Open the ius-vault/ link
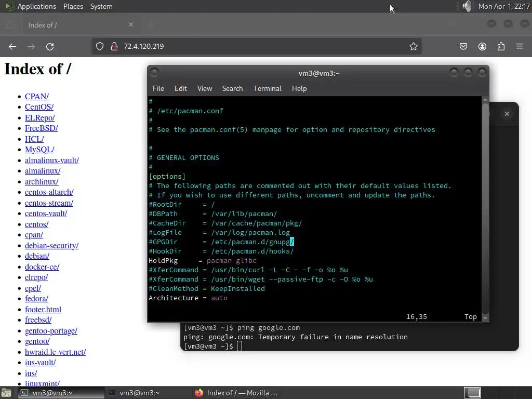Screen dimensions: 532x399 40,363
